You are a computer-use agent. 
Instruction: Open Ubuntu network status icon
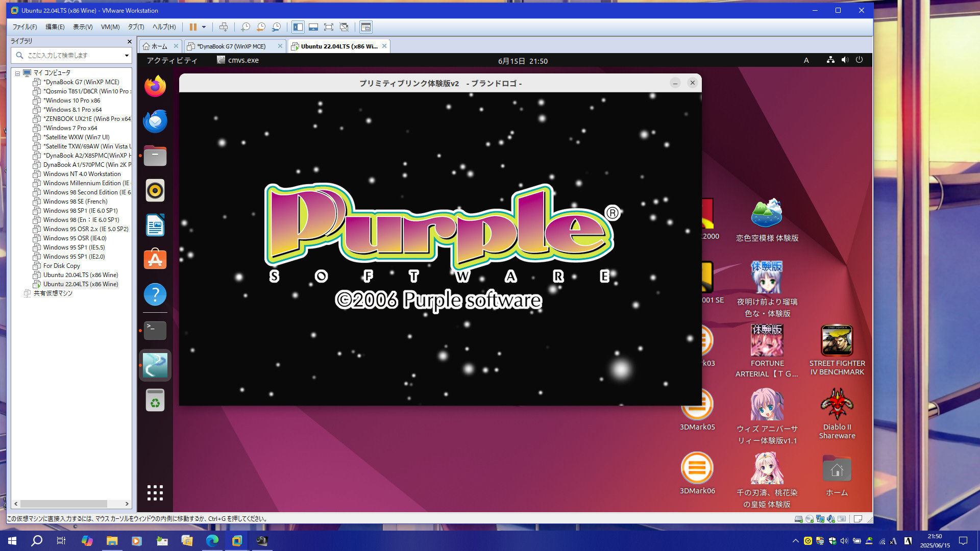coord(830,60)
